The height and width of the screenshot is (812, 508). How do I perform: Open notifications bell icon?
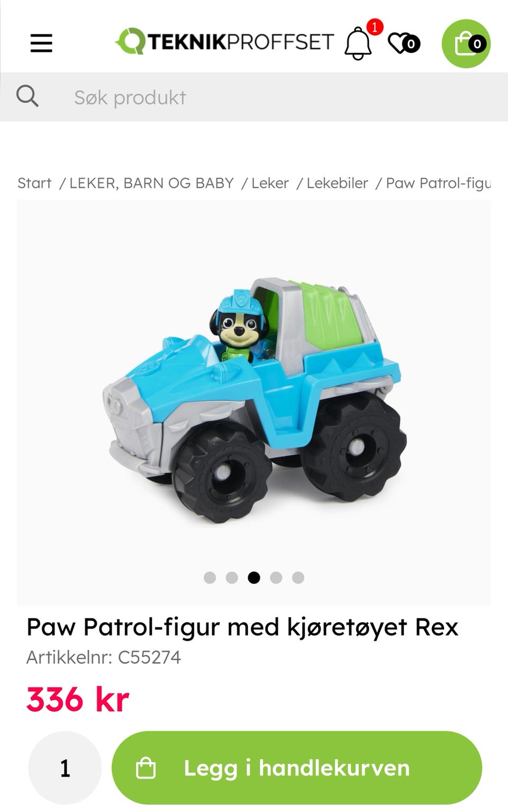pos(358,43)
